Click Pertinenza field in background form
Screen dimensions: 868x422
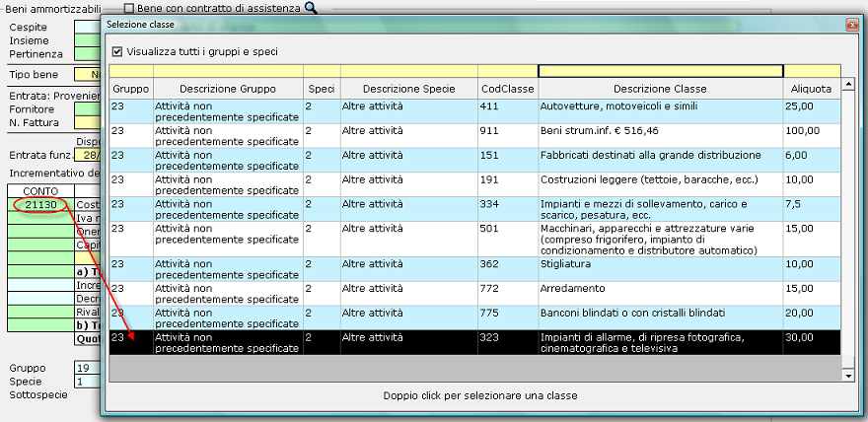[88, 53]
